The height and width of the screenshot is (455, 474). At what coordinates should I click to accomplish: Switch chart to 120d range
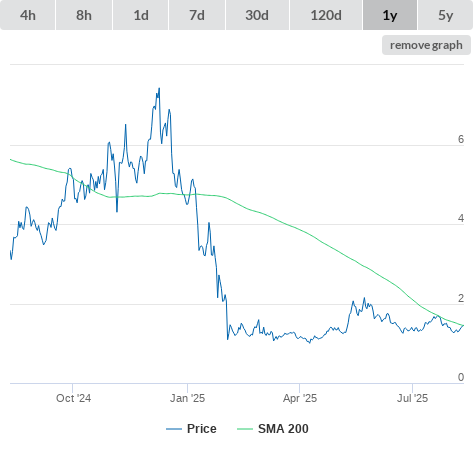pyautogui.click(x=326, y=15)
